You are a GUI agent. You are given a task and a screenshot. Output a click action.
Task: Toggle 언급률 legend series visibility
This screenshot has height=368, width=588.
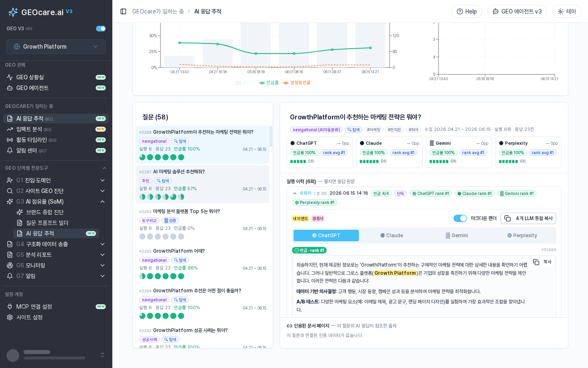click(x=269, y=83)
